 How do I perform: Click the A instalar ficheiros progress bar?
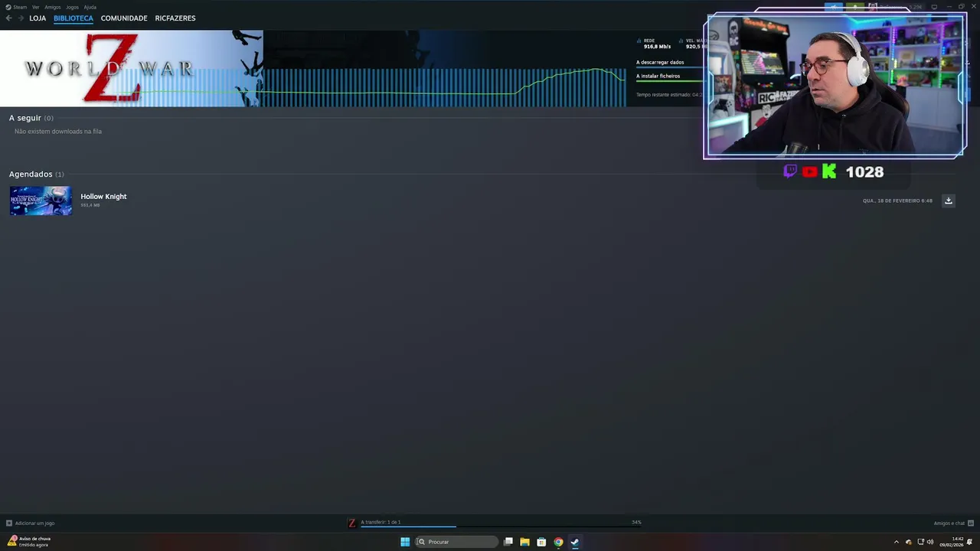tap(669, 81)
